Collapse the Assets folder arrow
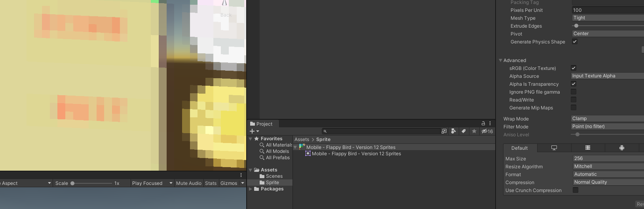Screen dimensions: 644x209 click(x=251, y=170)
